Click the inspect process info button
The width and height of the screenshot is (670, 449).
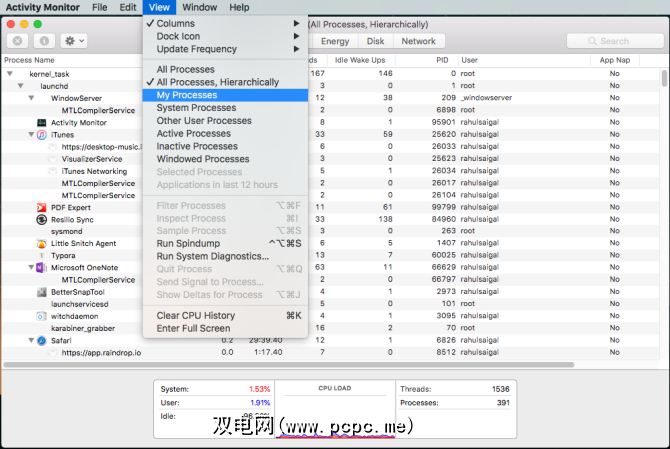click(x=44, y=41)
